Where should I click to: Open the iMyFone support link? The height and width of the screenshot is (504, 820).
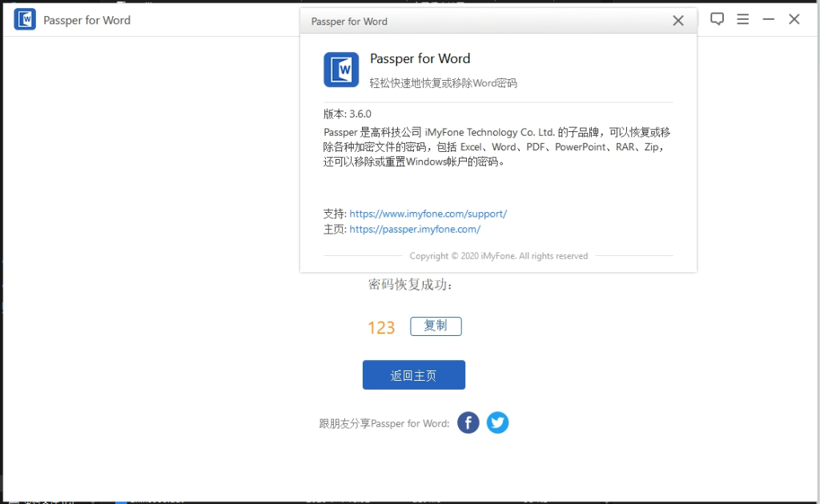tap(428, 214)
